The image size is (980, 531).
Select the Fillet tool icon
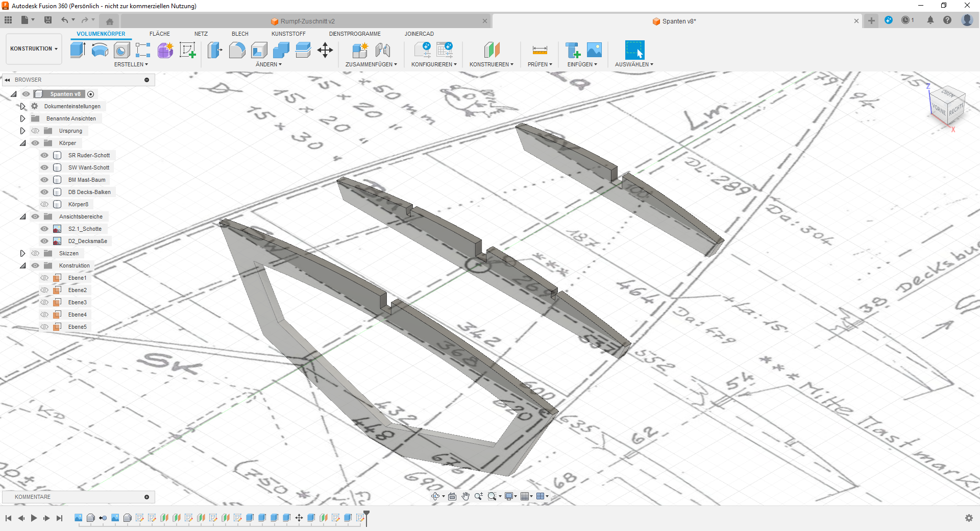click(x=237, y=50)
